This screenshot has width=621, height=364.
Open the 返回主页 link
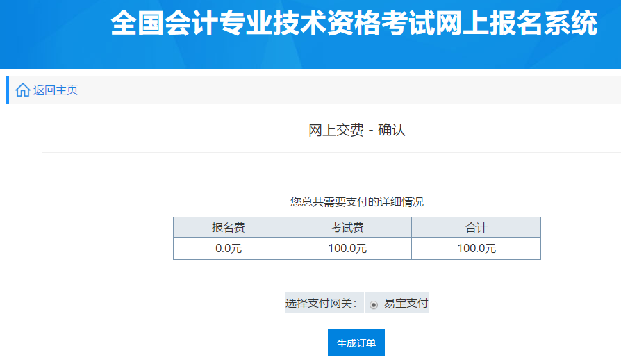[x=56, y=90]
